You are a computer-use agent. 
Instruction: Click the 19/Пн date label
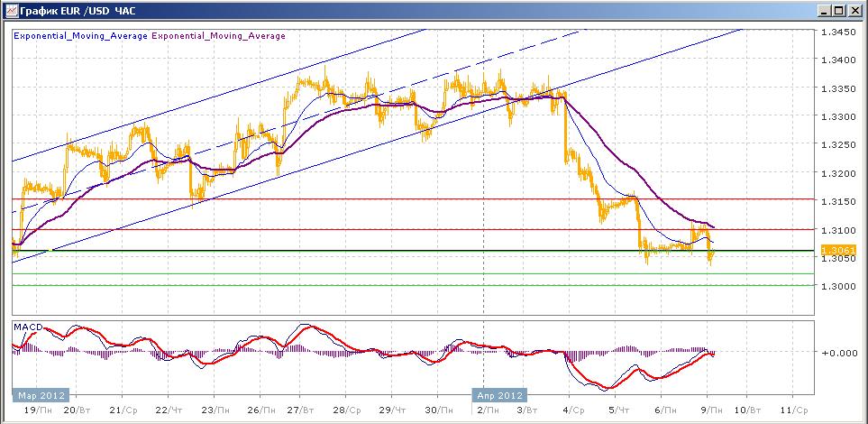click(x=40, y=410)
